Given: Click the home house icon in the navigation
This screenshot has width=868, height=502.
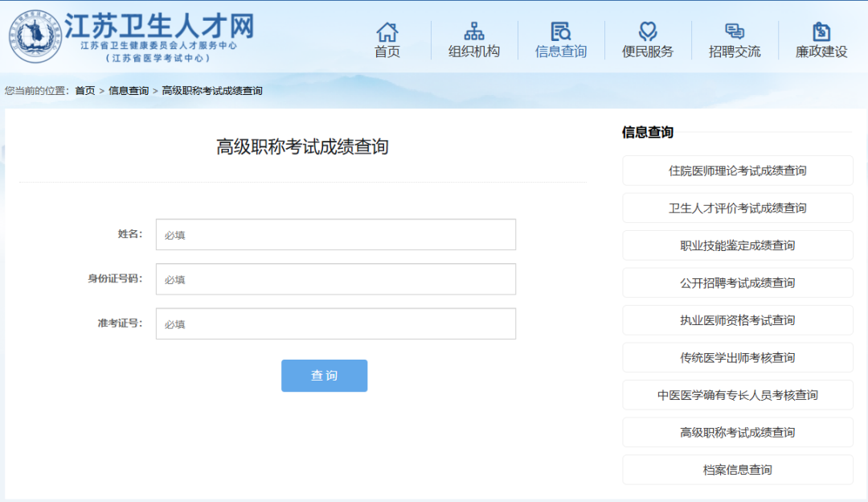Looking at the screenshot, I should pyautogui.click(x=387, y=31).
